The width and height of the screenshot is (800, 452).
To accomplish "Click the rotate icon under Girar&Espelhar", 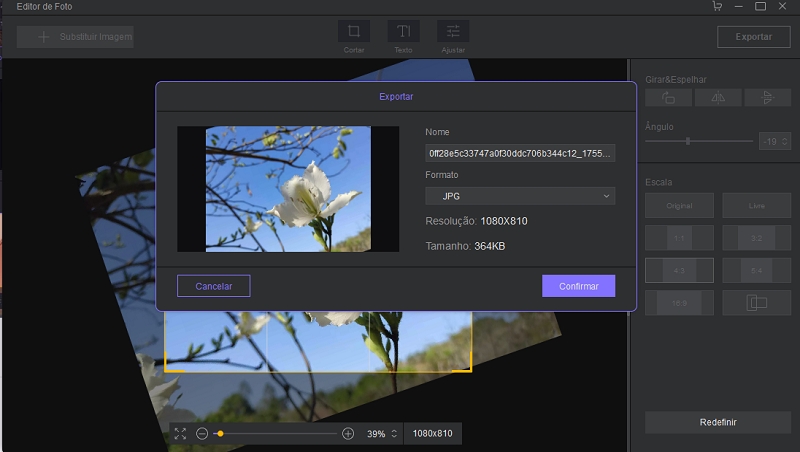I will [668, 97].
